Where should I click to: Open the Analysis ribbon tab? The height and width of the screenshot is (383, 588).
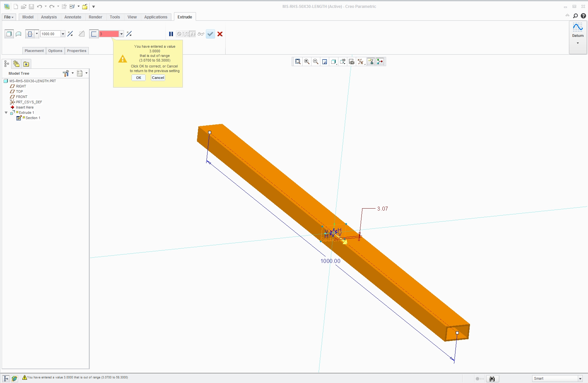49,17
